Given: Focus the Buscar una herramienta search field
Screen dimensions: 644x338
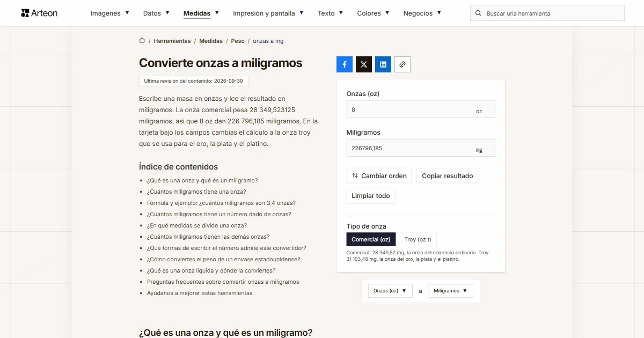Looking at the screenshot, I should 547,13.
